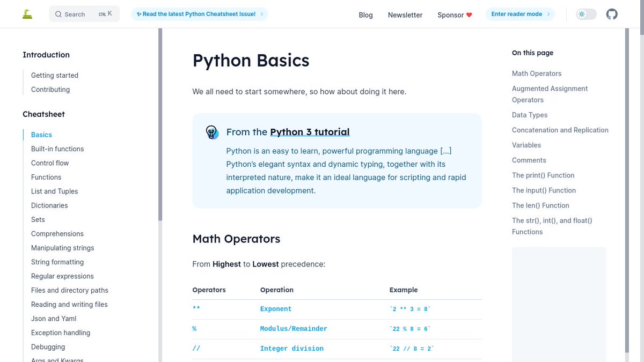
Task: Open Json and Yaml page
Action: coord(54,319)
